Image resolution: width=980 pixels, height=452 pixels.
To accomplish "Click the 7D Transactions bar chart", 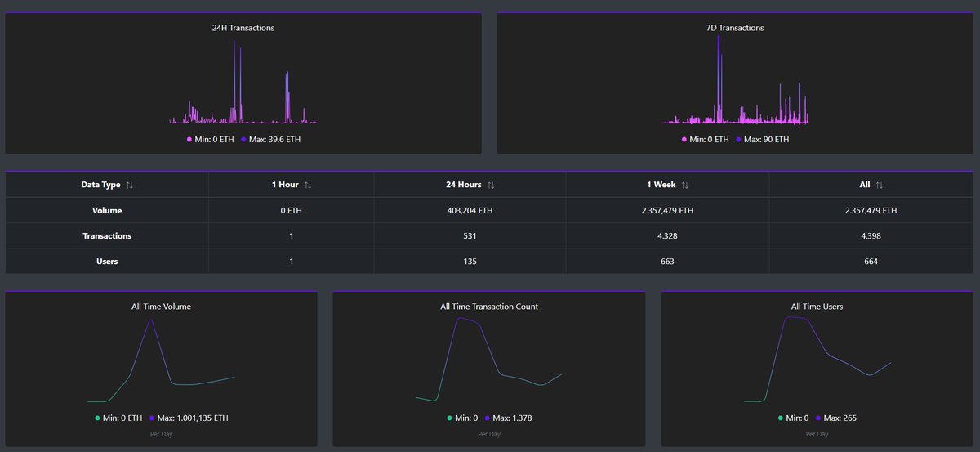I will (x=735, y=79).
